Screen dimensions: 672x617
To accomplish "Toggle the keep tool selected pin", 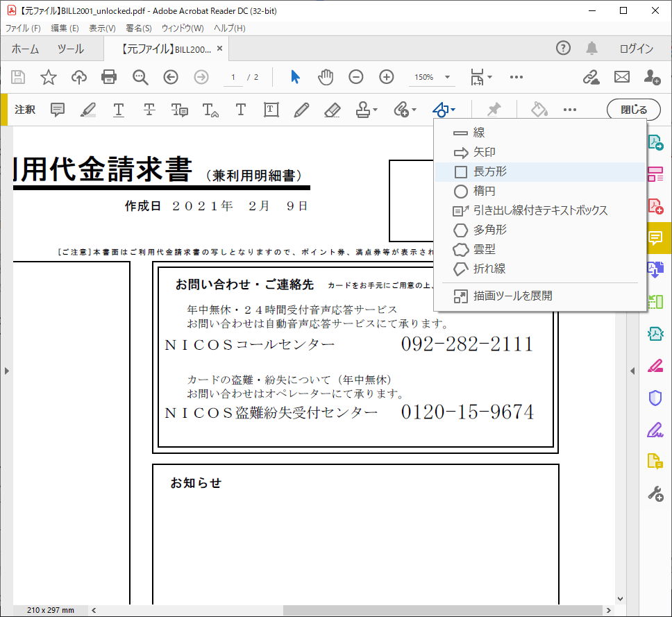I will coord(494,110).
